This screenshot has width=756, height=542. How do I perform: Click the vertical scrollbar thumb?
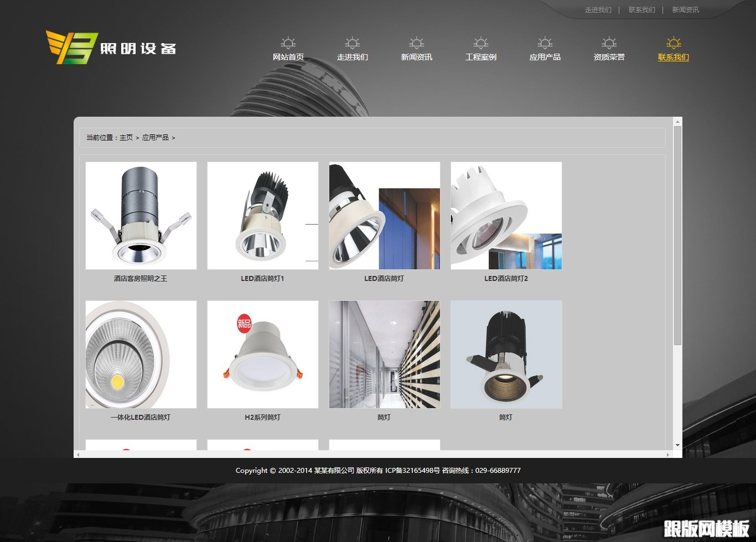tap(677, 236)
